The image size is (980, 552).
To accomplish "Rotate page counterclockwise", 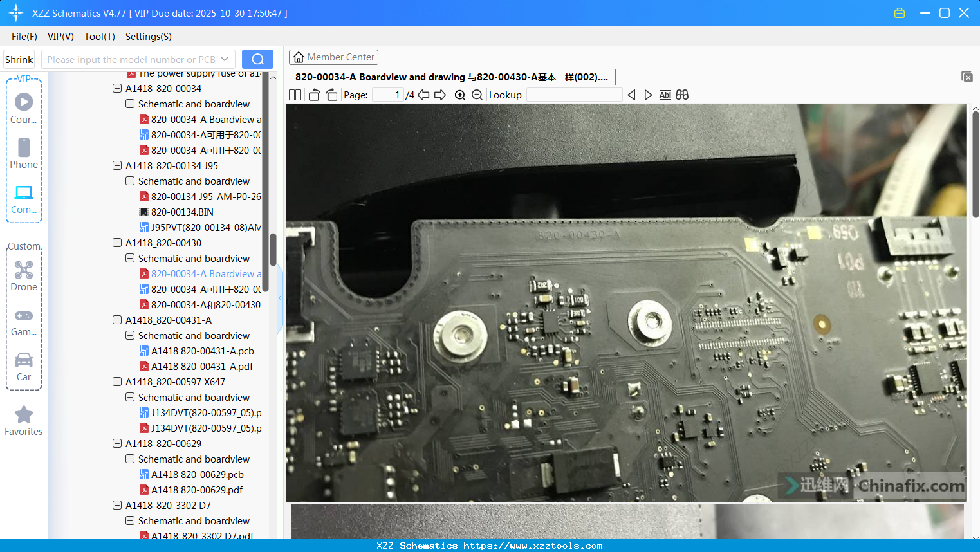I will 314,95.
